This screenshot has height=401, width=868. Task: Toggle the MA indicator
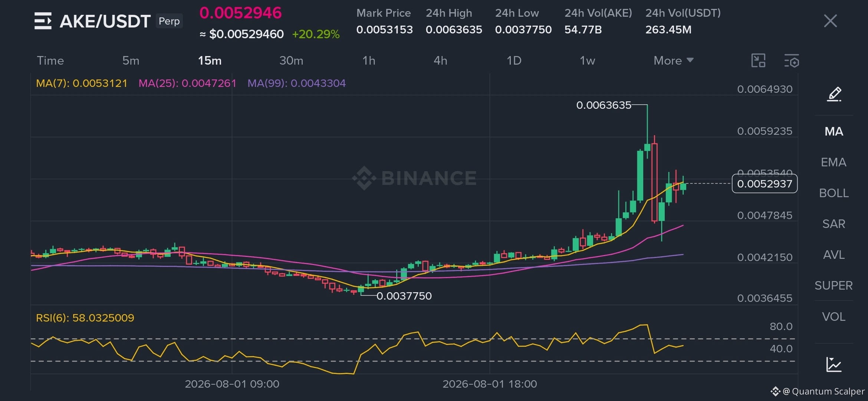[x=834, y=131]
